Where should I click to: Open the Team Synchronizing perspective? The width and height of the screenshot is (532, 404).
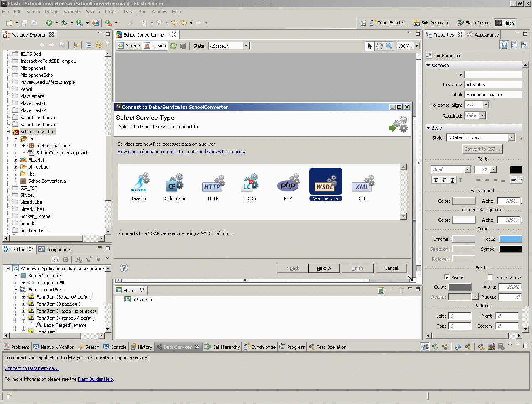(389, 23)
